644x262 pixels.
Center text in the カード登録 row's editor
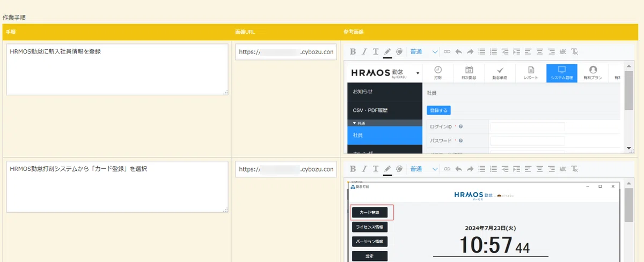[540, 169]
